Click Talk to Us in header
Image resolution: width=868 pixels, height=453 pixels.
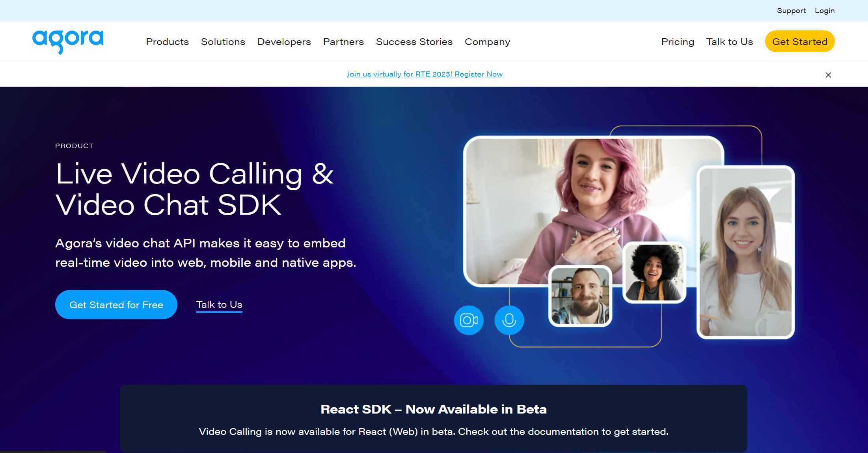(x=729, y=42)
